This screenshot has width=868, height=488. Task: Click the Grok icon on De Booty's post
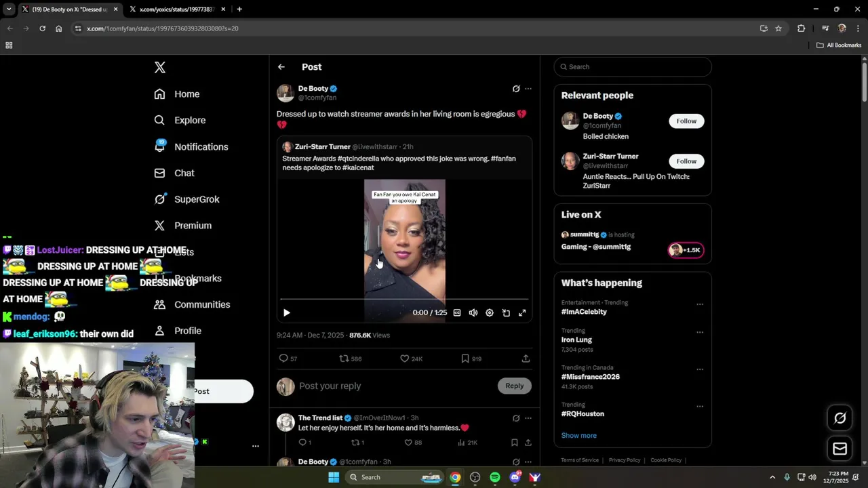pyautogui.click(x=516, y=89)
